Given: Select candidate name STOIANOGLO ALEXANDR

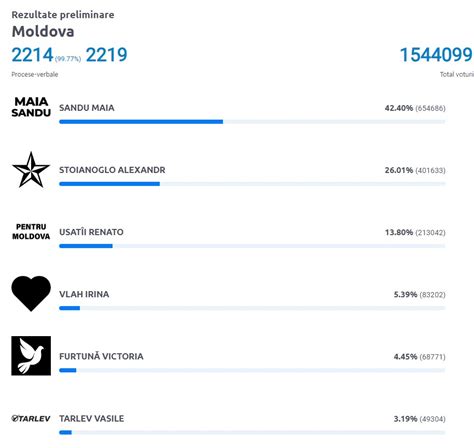Looking at the screenshot, I should (112, 170).
